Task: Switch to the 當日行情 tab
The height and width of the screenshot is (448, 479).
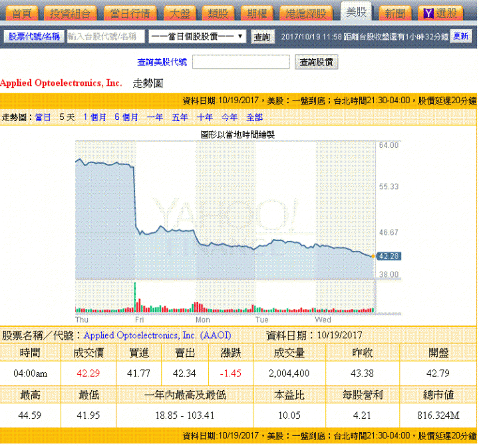Action: pyautogui.click(x=130, y=14)
